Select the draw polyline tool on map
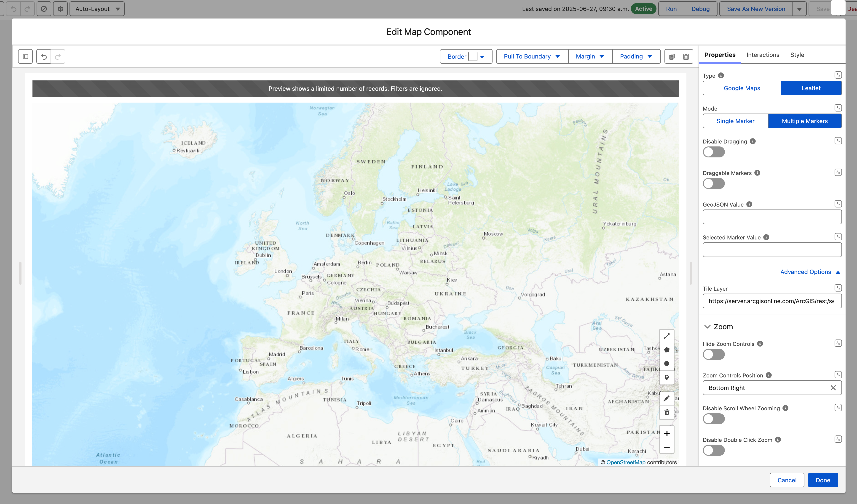The width and height of the screenshot is (857, 504). click(667, 336)
